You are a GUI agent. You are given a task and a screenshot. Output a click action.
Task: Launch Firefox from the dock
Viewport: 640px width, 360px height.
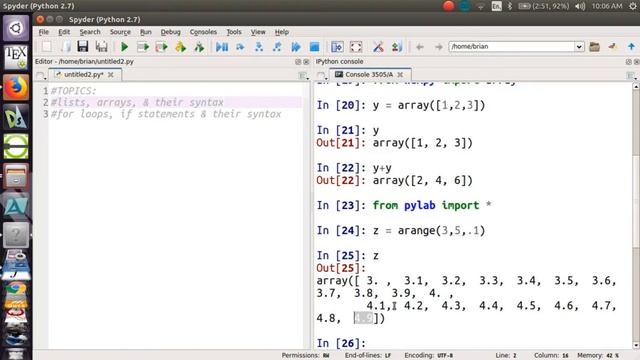pyautogui.click(x=16, y=87)
